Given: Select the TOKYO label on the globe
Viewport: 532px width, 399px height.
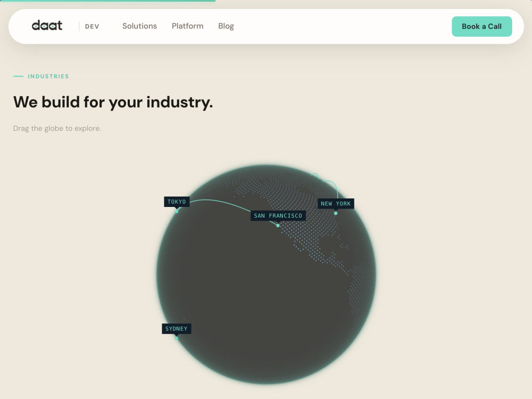Looking at the screenshot, I should click(x=177, y=202).
